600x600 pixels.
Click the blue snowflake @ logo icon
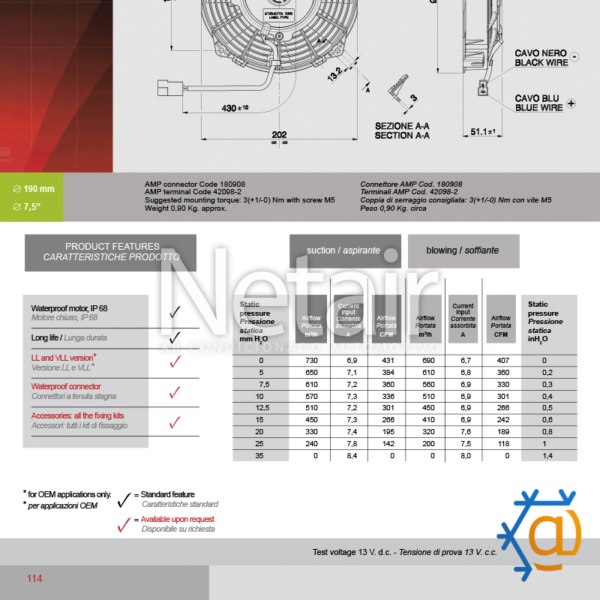(x=546, y=537)
